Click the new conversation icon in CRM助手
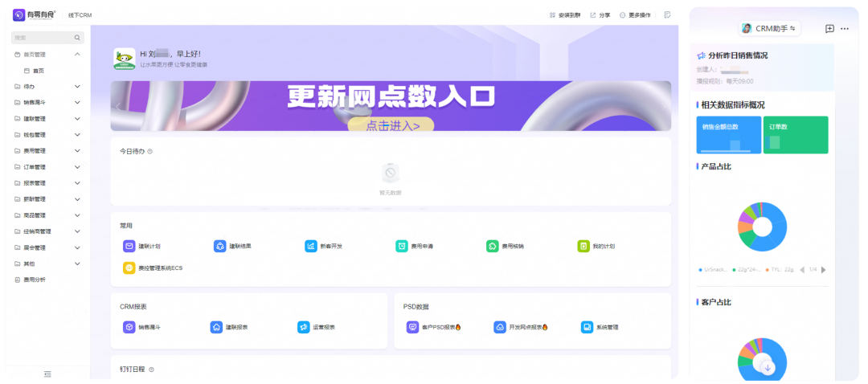 click(x=829, y=29)
